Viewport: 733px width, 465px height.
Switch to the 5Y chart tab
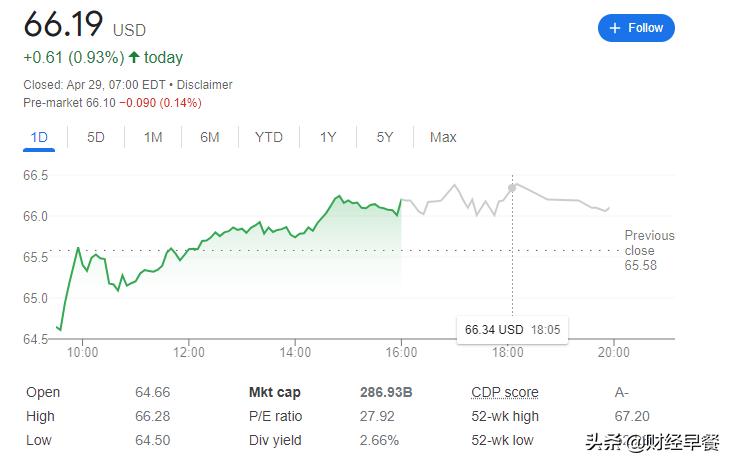pos(385,137)
